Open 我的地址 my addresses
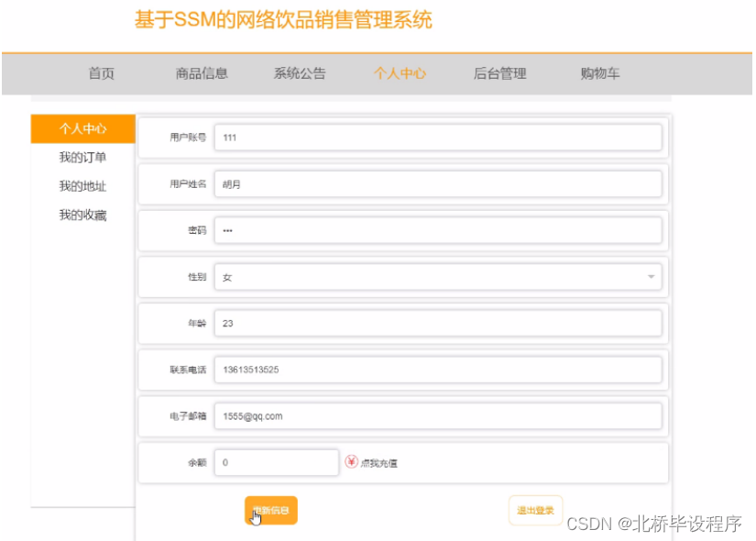The height and width of the screenshot is (541, 756). (83, 185)
